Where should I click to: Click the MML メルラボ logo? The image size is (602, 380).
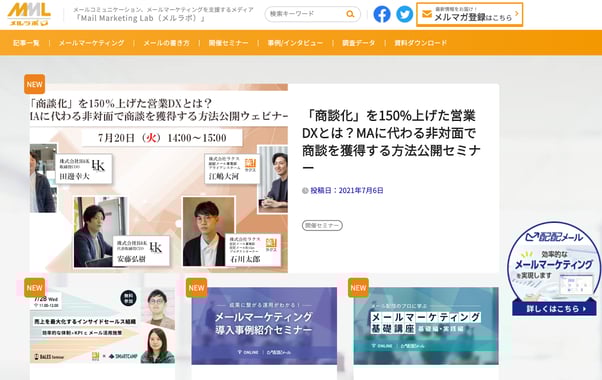(29, 14)
